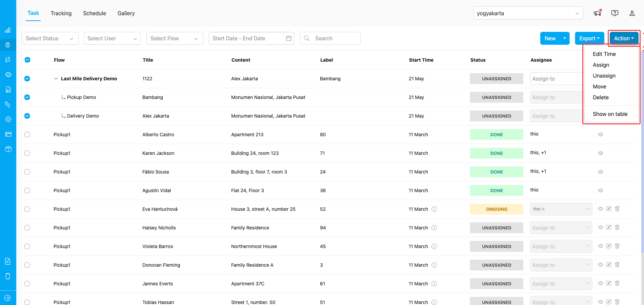The width and height of the screenshot is (644, 305).
Task: Choose Unassign from Action menu
Action: (604, 76)
